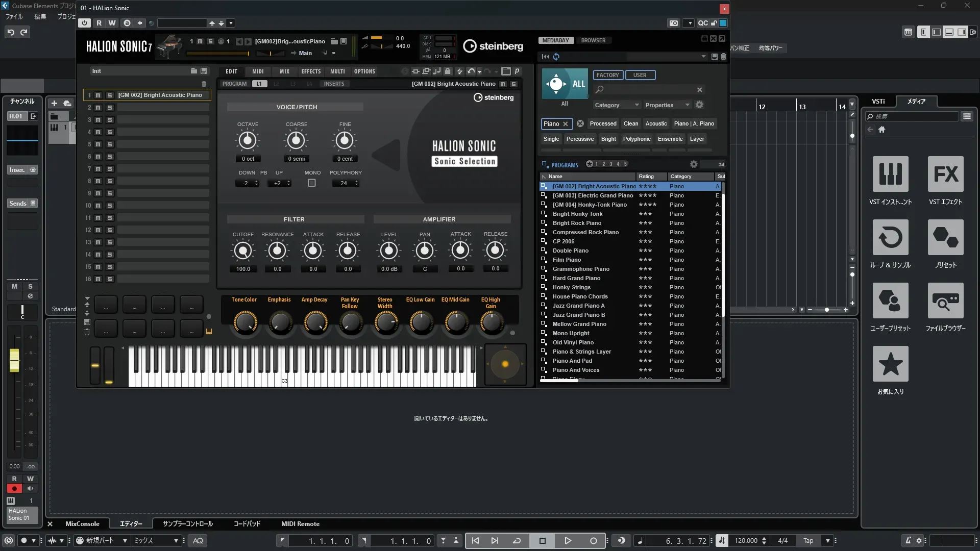Mute slot 1 Bright Acoustic Piano
This screenshot has width=980, height=551.
click(x=98, y=95)
